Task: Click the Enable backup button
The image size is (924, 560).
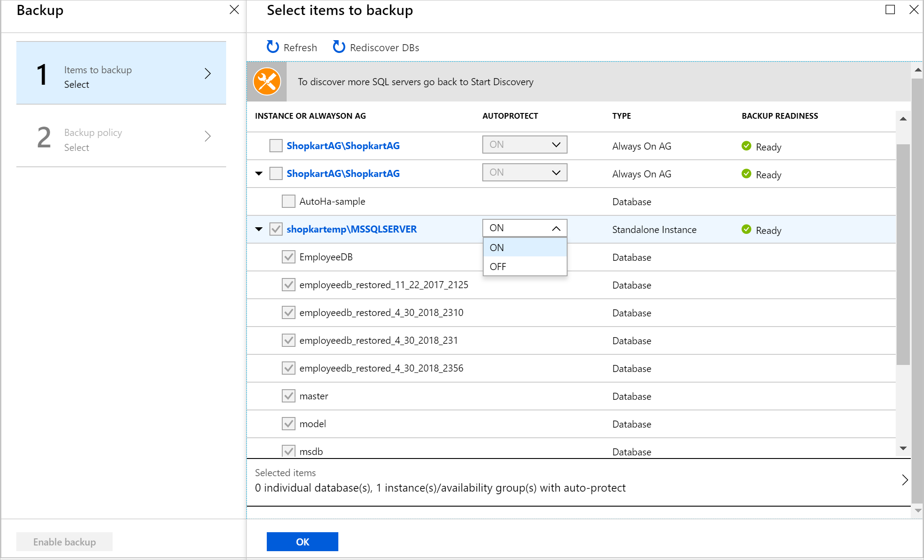Action: point(63,541)
